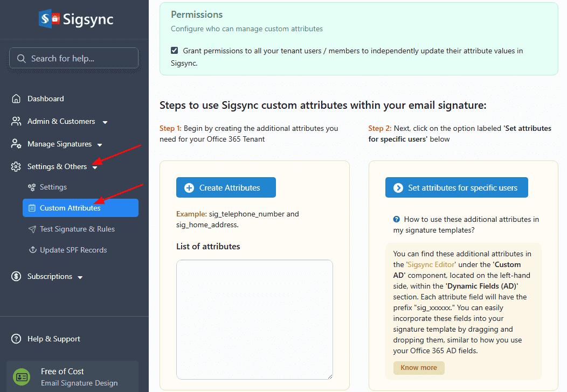Click the question mark icon beside attributes help

pyautogui.click(x=397, y=219)
